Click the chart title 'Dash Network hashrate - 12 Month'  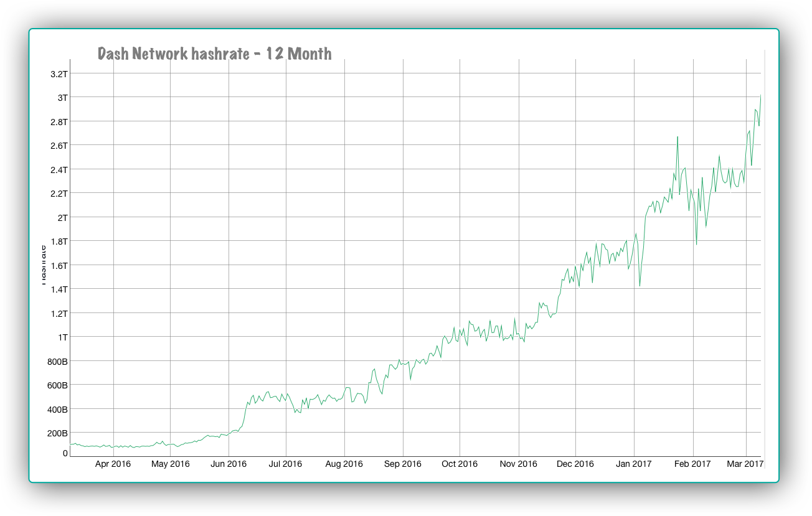click(x=215, y=54)
